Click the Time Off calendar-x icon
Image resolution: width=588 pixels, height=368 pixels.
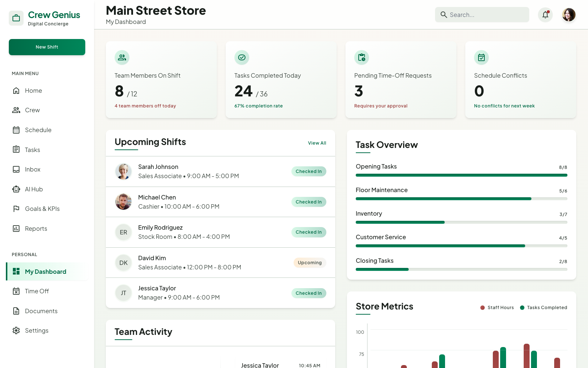coord(16,291)
